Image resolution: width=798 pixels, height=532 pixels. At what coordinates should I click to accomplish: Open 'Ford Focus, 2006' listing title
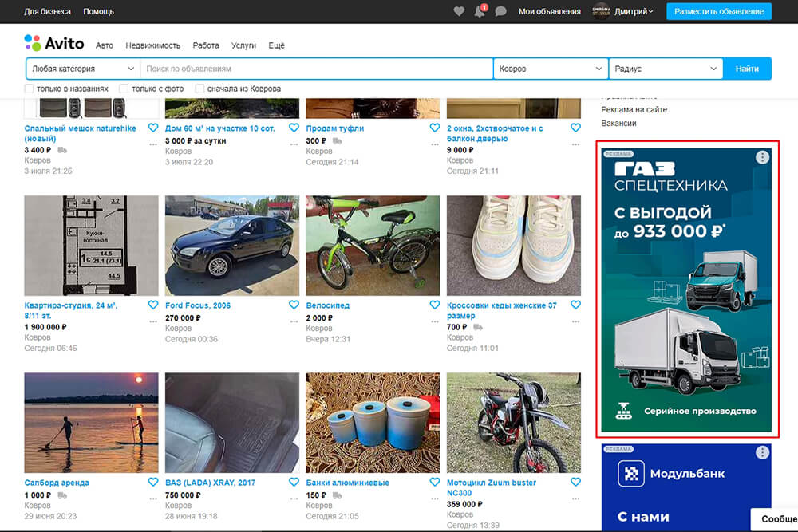(x=197, y=305)
